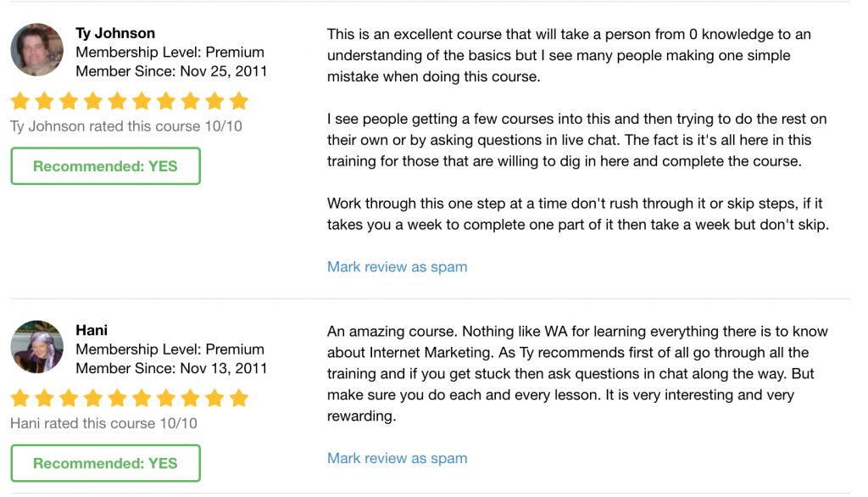Click first star in Ty Johnson's rating
868x497 pixels.
[x=19, y=102]
